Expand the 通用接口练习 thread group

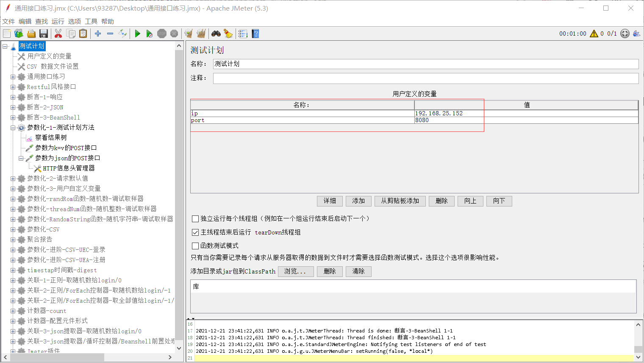(x=13, y=77)
